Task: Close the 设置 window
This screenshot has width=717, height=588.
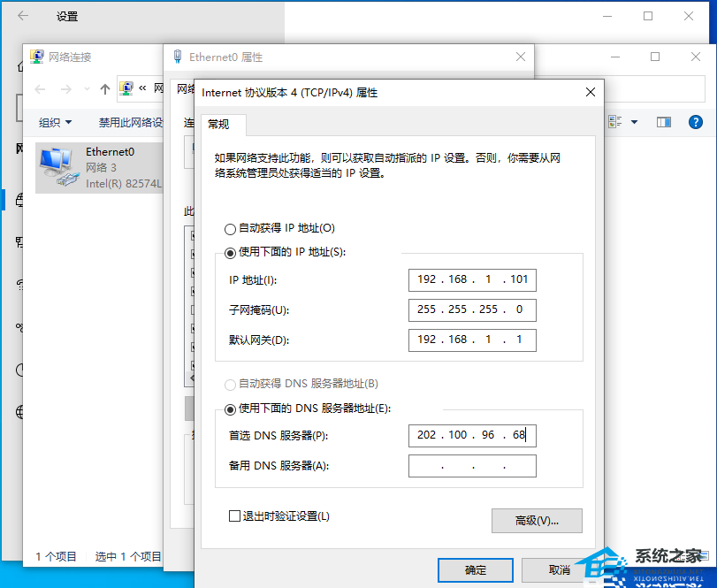Action: coord(689,16)
